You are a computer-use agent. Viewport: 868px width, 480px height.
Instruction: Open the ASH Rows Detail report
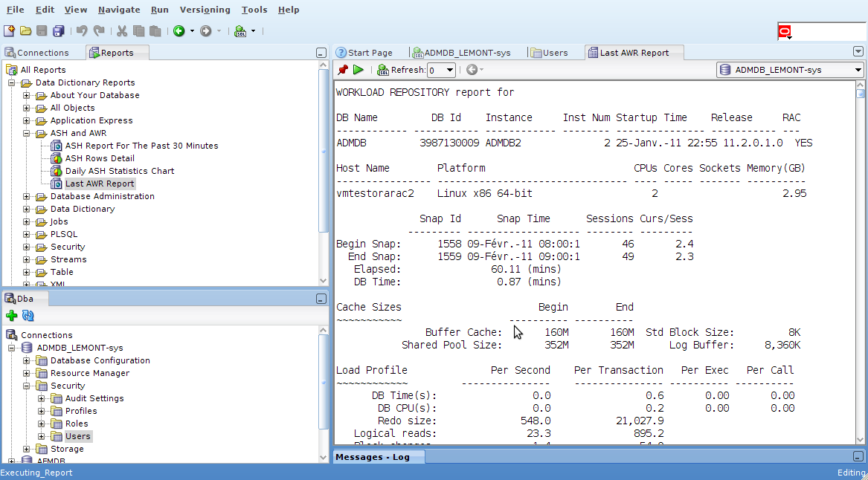point(100,158)
